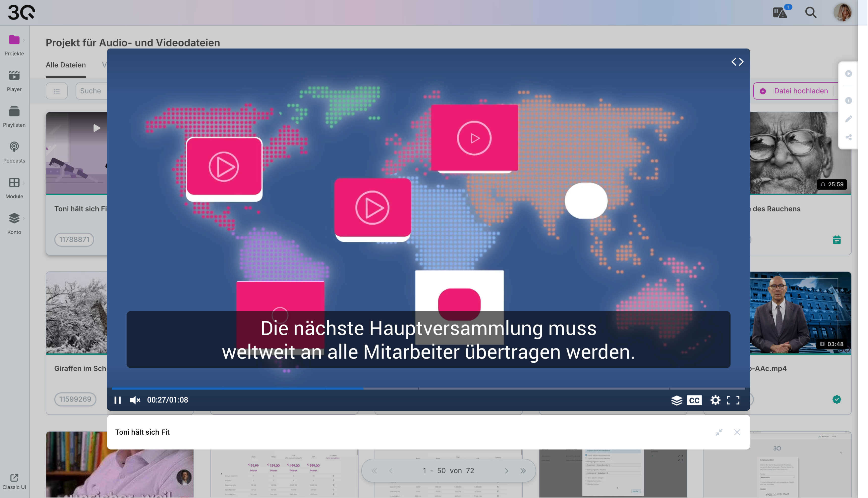
Task: Open notifications alert icon in header
Action: pos(780,13)
